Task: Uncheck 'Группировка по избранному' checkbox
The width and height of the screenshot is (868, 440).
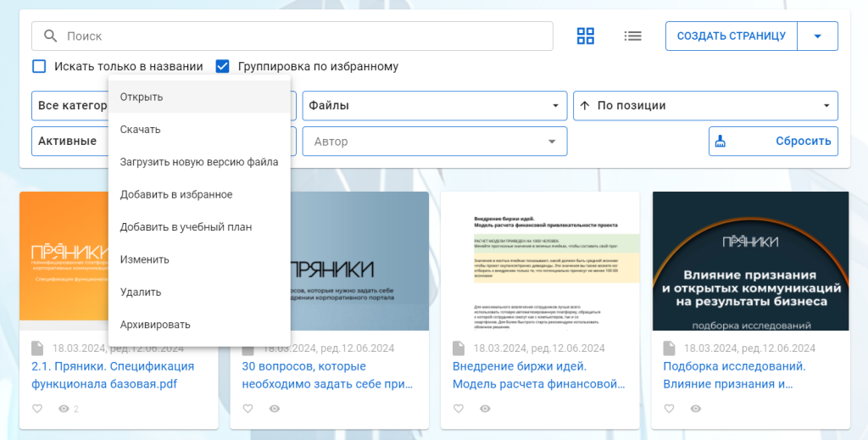Action: (x=223, y=66)
